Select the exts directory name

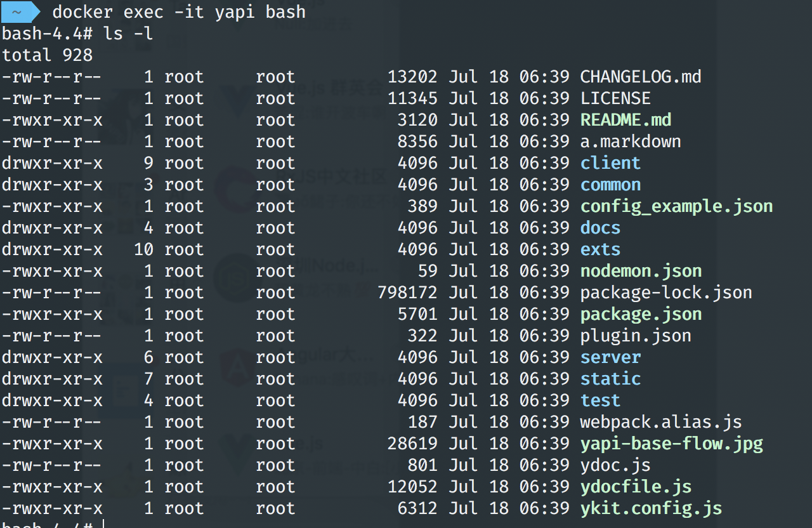pyautogui.click(x=600, y=249)
